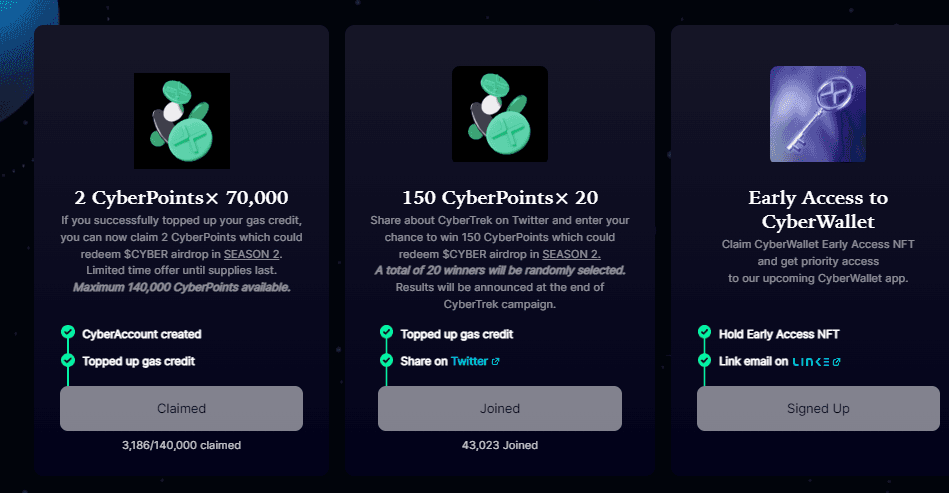
Task: Click the checkmark next to Hold Early Access NFT
Action: [x=704, y=333]
